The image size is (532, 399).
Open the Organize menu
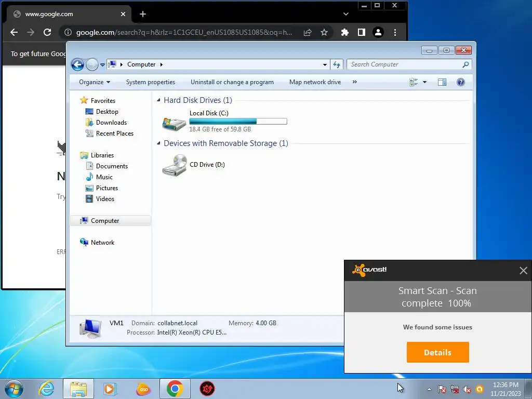coord(95,82)
